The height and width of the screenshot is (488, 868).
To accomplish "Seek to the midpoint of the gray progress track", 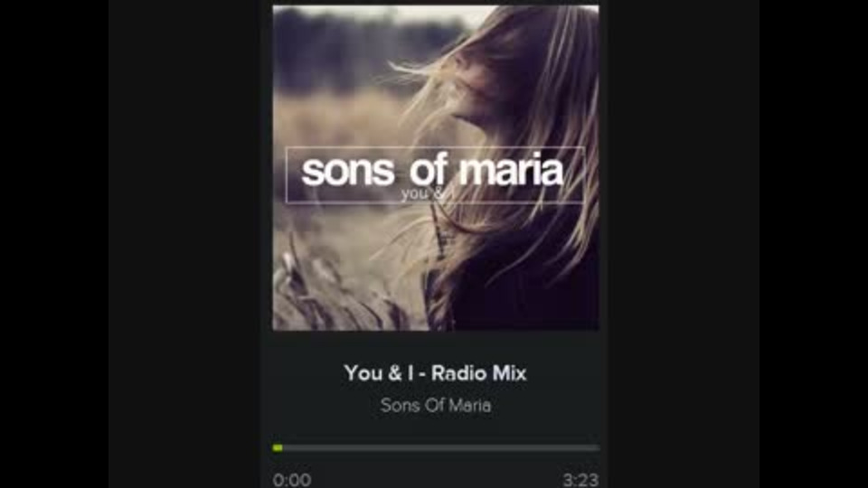I will click(x=436, y=447).
